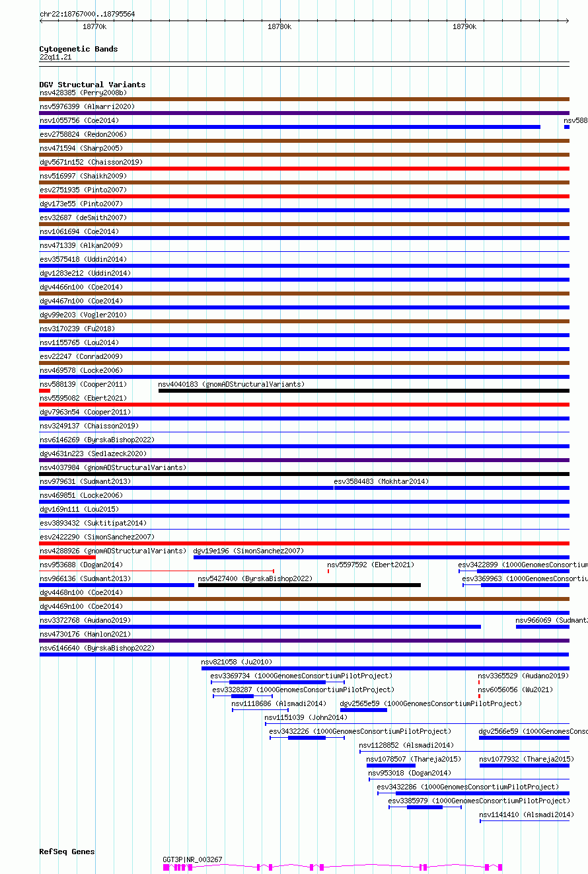Select the nsv5976399 (Almarri2020) variant label
The image size is (588, 874).
click(x=87, y=106)
